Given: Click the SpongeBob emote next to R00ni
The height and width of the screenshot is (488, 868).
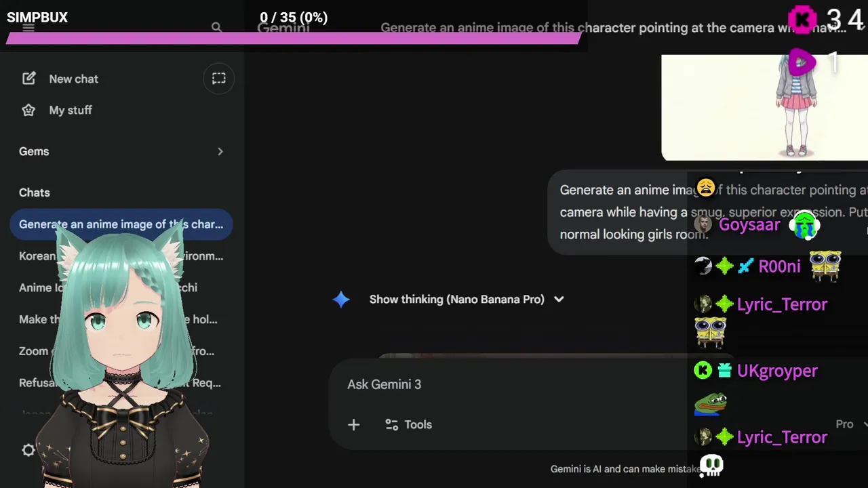Looking at the screenshot, I should 825,266.
